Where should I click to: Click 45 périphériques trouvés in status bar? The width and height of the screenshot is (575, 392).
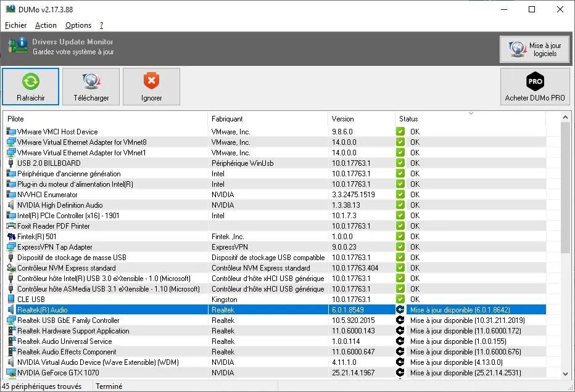[41, 386]
